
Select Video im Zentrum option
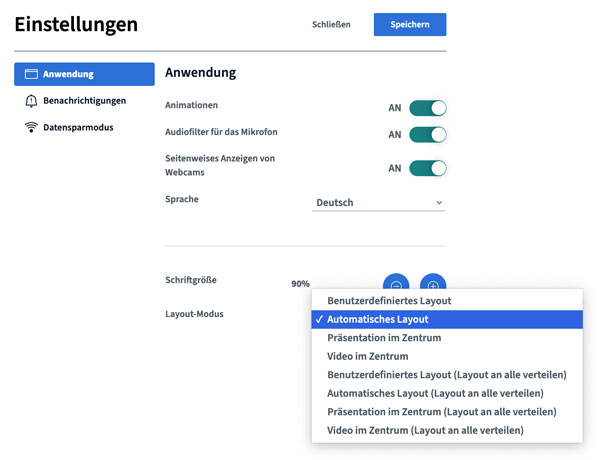tap(367, 356)
